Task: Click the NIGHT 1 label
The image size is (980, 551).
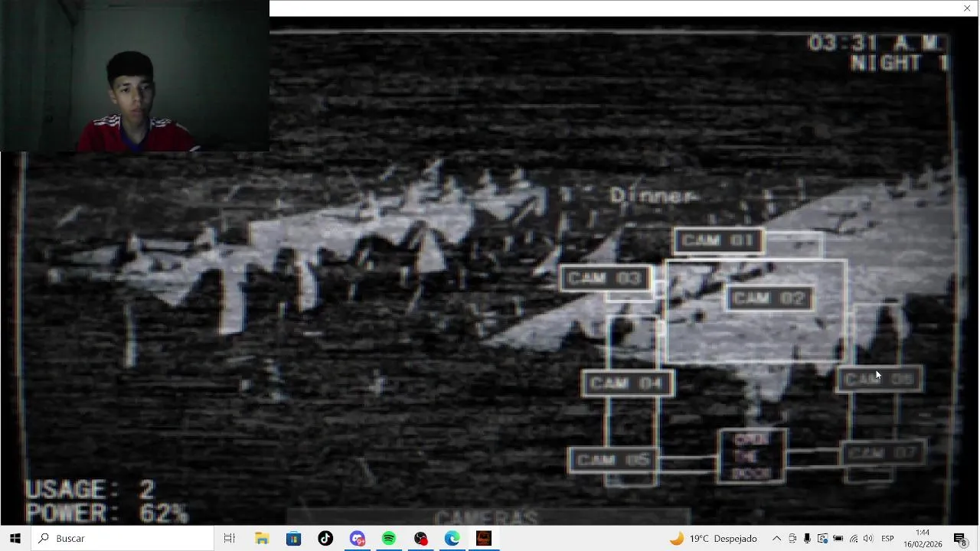Action: 898,64
